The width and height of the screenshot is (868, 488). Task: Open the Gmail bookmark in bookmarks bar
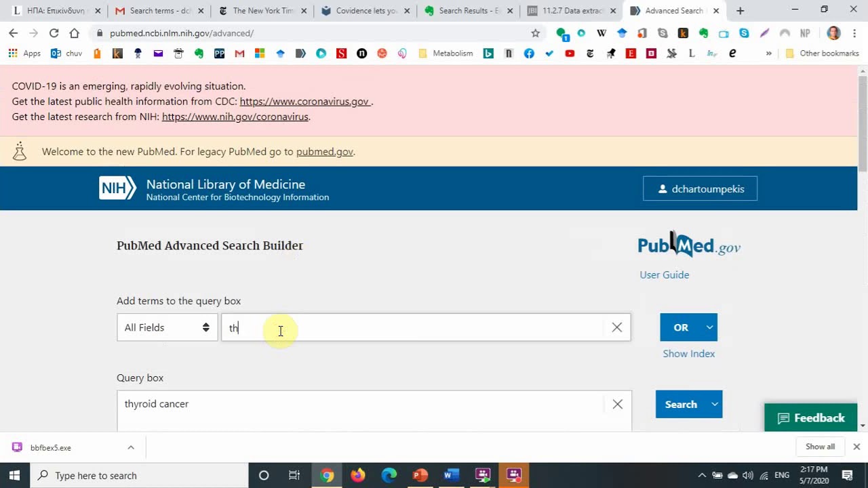[239, 54]
